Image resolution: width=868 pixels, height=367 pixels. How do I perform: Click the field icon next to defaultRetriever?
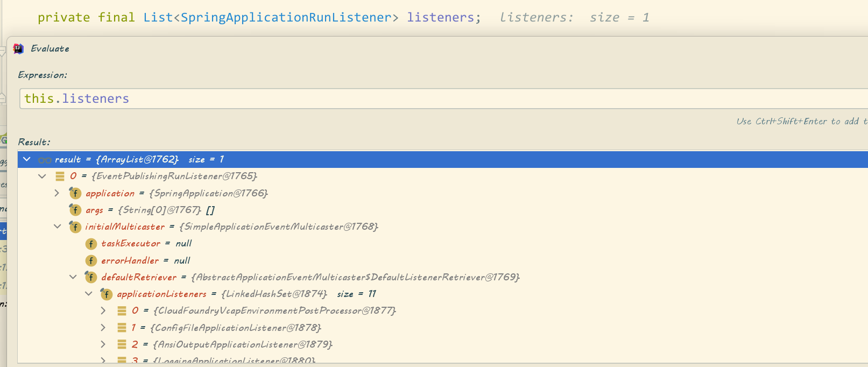pyautogui.click(x=91, y=277)
